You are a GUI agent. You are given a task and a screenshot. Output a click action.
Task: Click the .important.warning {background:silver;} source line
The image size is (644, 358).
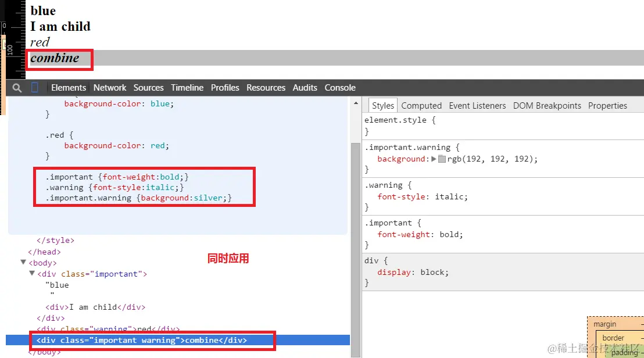[x=138, y=198]
